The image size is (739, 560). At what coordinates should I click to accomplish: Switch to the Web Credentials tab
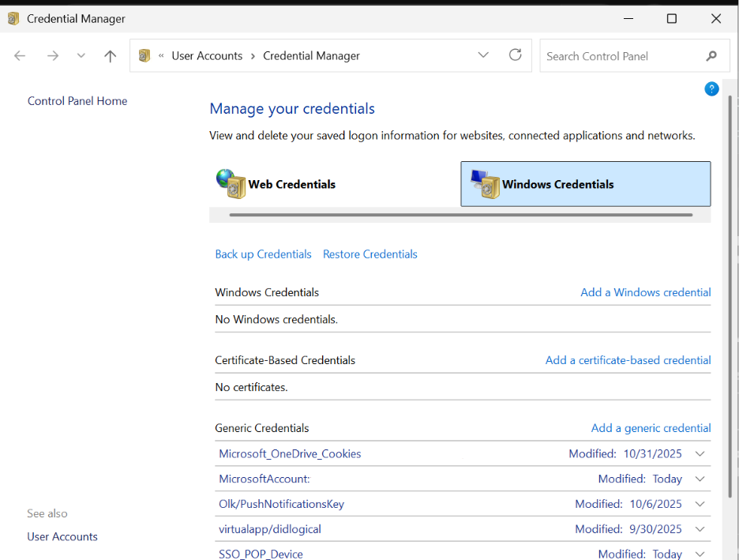click(291, 184)
